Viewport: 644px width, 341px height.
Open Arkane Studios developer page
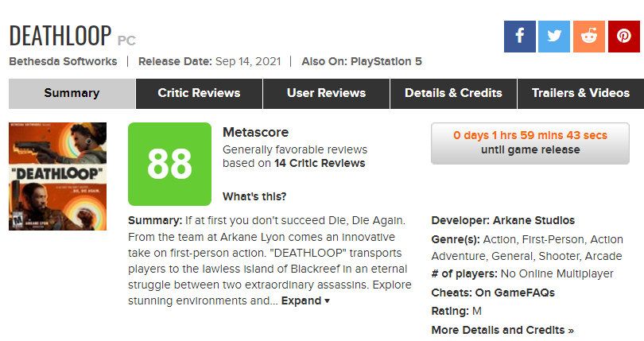click(533, 220)
